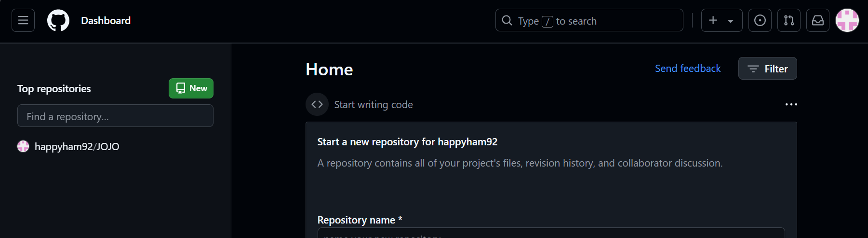Open the hamburger navigation menu
The height and width of the screenshot is (238, 868).
[23, 20]
